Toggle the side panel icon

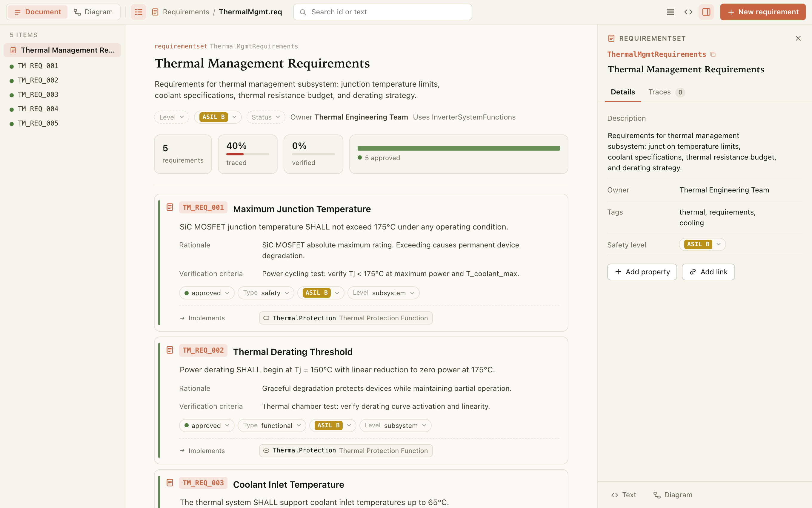point(706,12)
